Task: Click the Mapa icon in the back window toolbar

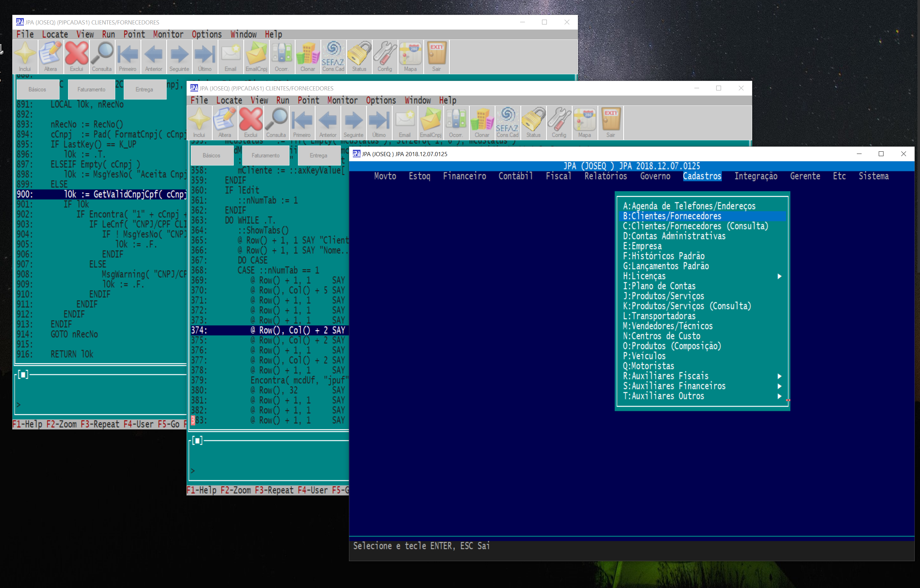Action: (410, 56)
